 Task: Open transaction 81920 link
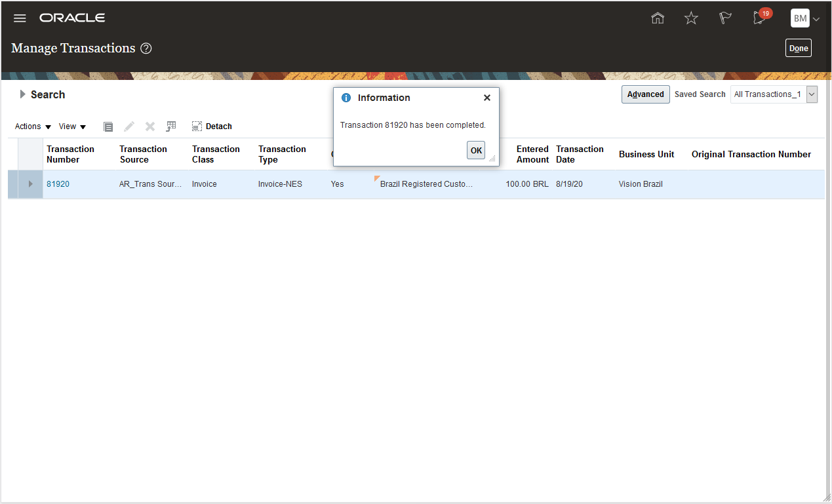(x=58, y=184)
